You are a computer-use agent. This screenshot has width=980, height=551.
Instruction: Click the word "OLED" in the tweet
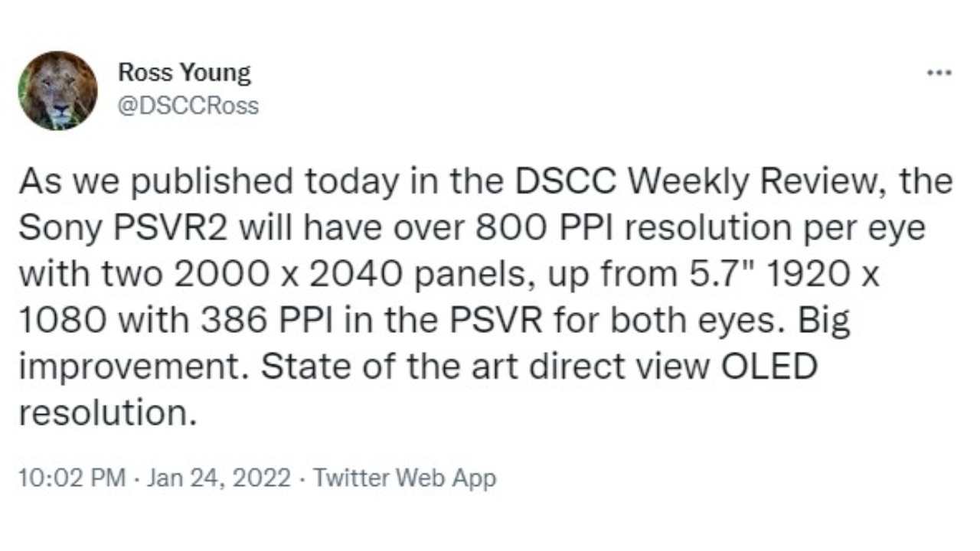(x=768, y=366)
